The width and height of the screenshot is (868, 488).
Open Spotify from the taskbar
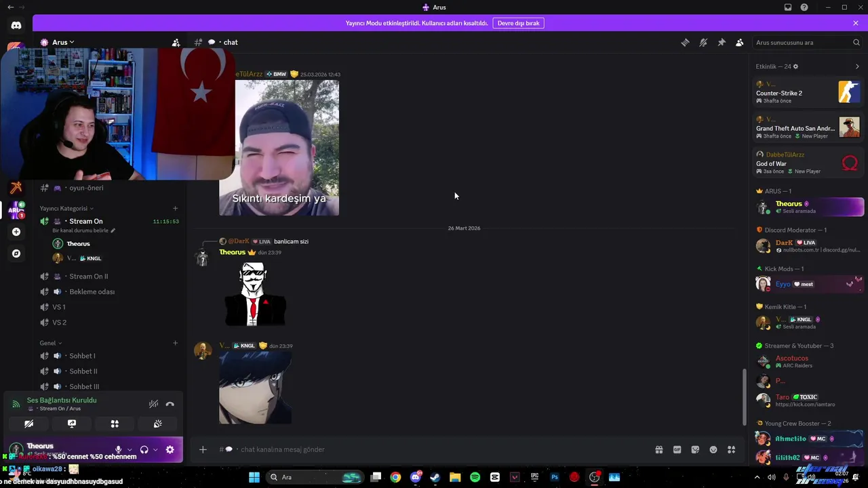475,477
